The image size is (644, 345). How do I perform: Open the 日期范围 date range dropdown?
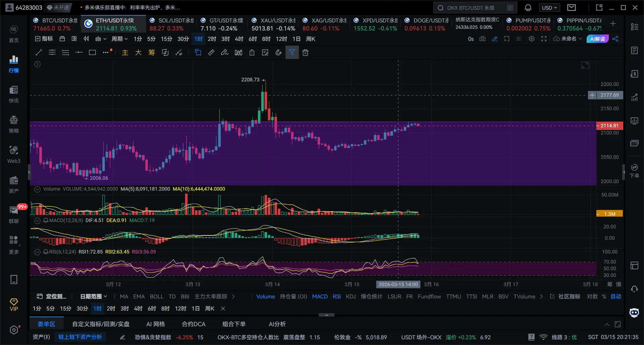(x=94, y=296)
